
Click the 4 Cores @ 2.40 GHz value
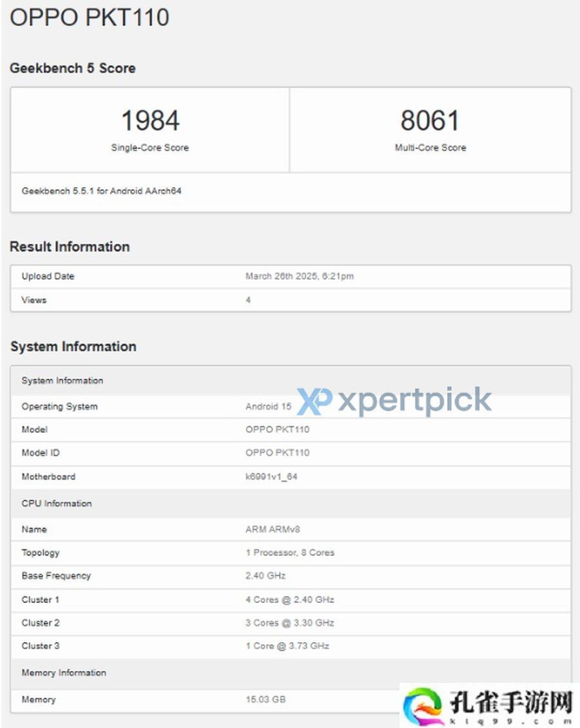(290, 600)
